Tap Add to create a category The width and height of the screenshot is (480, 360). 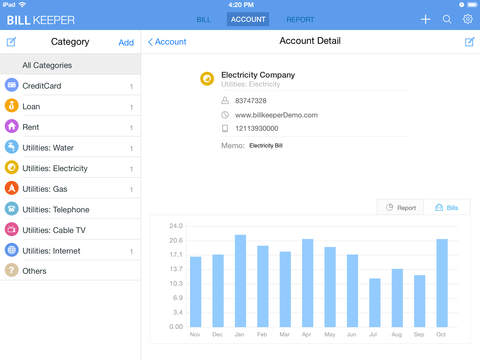pos(126,43)
